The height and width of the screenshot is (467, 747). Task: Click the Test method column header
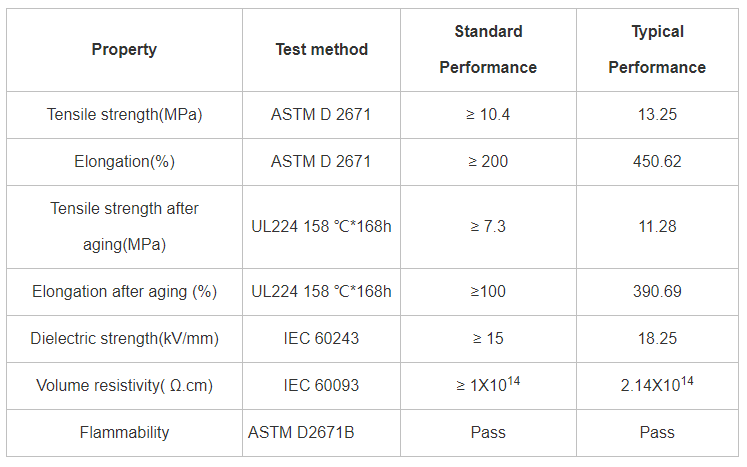tap(322, 50)
